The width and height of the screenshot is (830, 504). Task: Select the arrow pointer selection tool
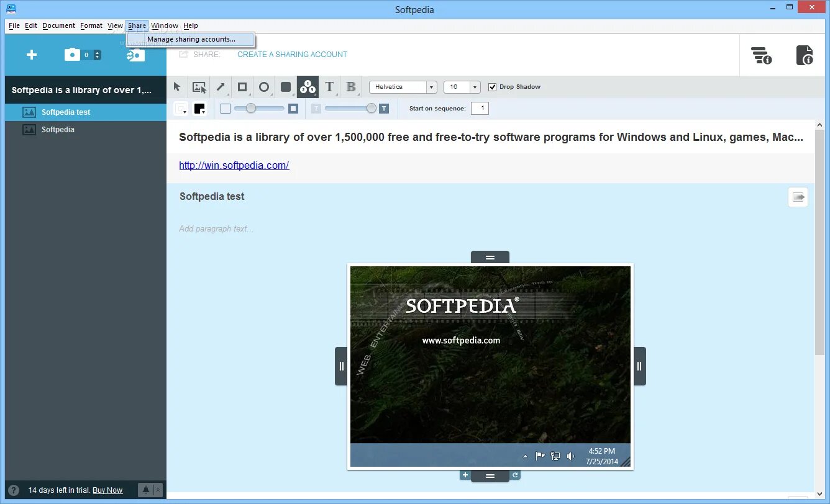click(177, 87)
